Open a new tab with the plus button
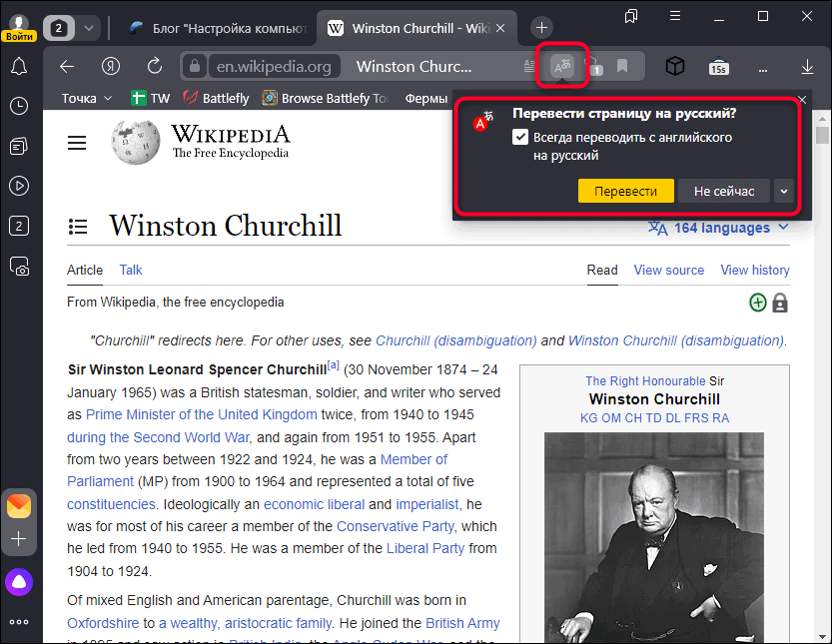Screen dimensions: 832x644 541,28
